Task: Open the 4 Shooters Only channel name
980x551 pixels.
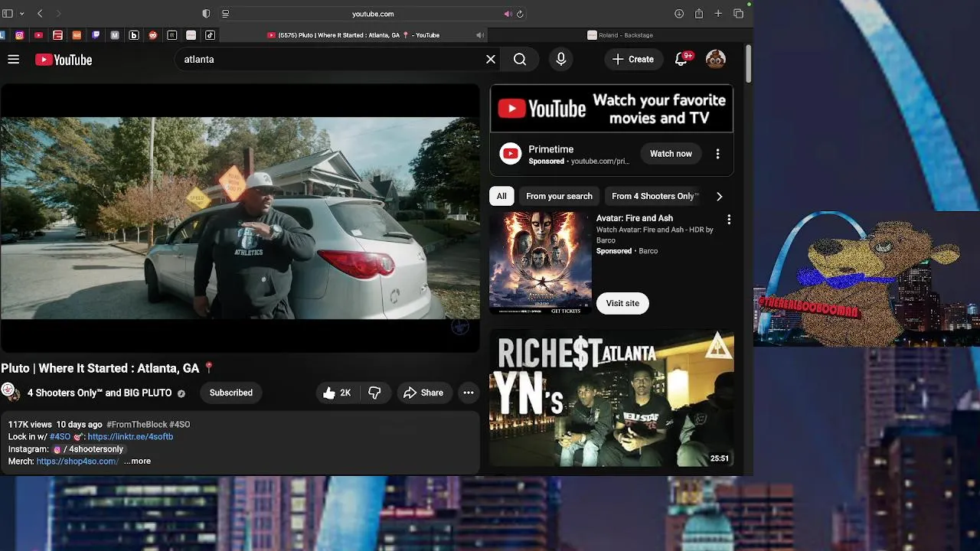Action: coord(100,393)
